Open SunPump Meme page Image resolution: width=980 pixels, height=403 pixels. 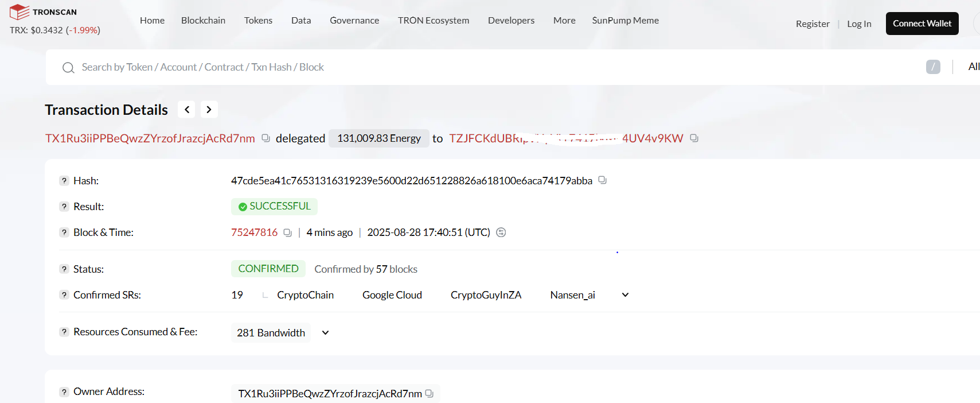tap(625, 20)
